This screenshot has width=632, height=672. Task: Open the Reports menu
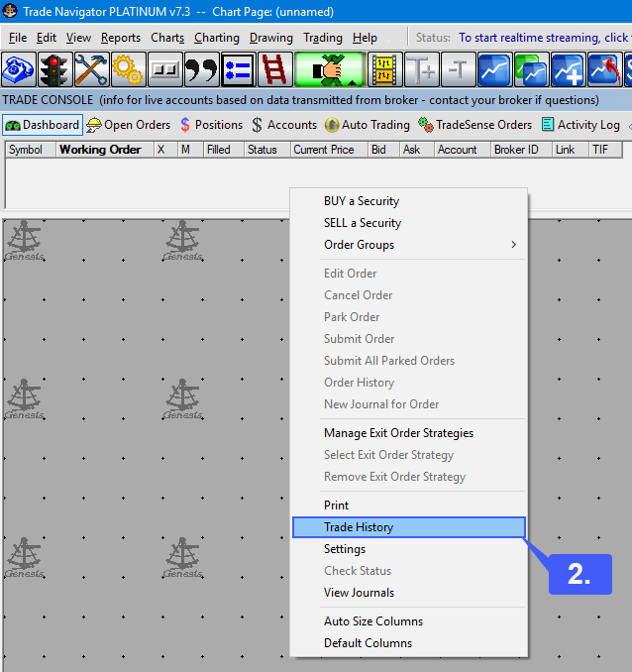121,38
